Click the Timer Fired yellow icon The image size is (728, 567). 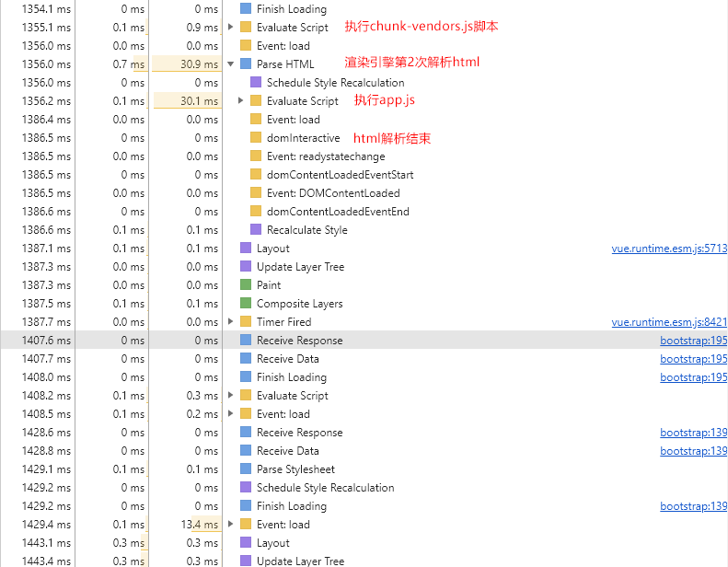coord(246,322)
